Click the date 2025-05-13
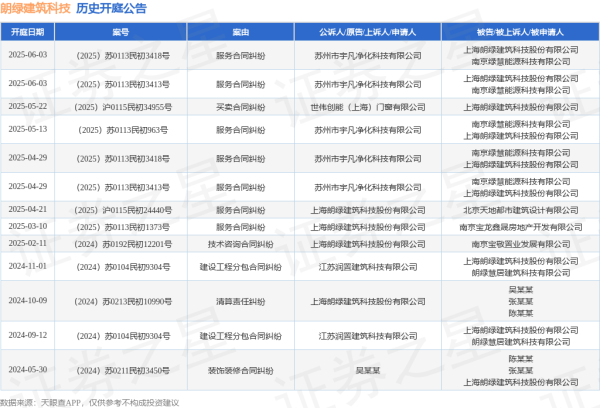Image resolution: width=600 pixels, height=408 pixels. point(28,129)
